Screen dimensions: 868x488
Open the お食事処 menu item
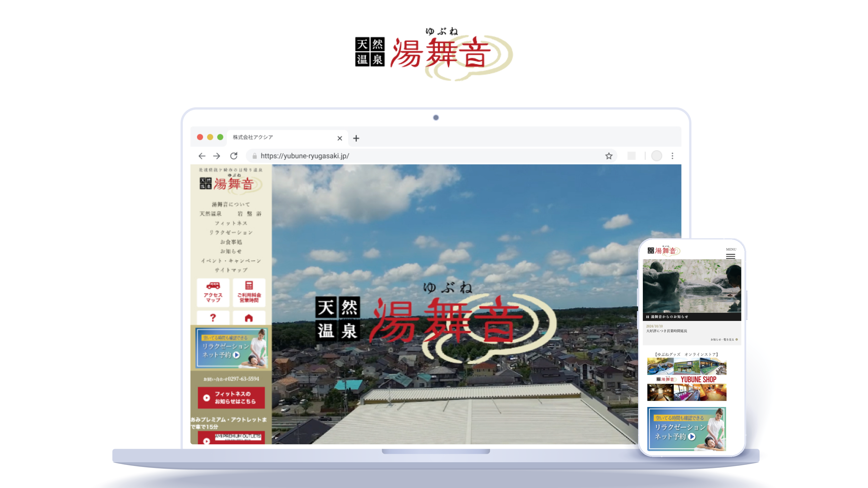(x=231, y=242)
